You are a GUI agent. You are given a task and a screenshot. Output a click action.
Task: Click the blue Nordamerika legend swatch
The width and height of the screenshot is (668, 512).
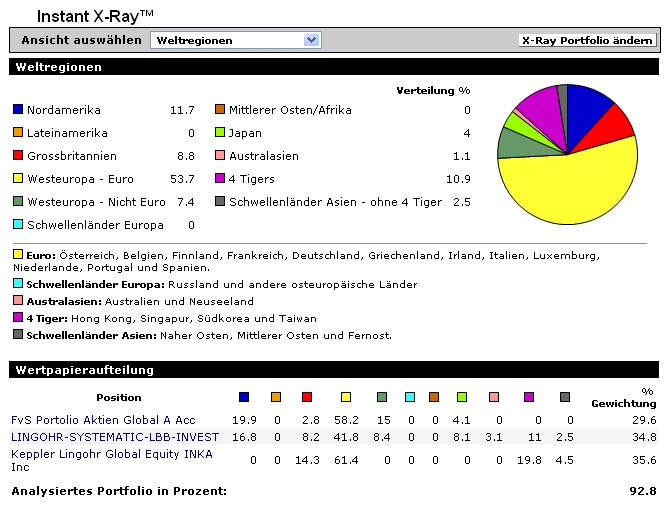coord(18,109)
